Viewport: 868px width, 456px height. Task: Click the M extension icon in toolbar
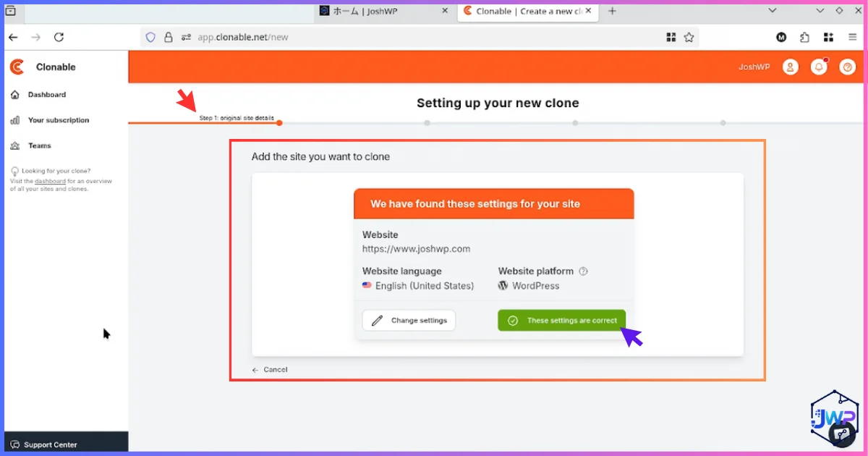[782, 37]
